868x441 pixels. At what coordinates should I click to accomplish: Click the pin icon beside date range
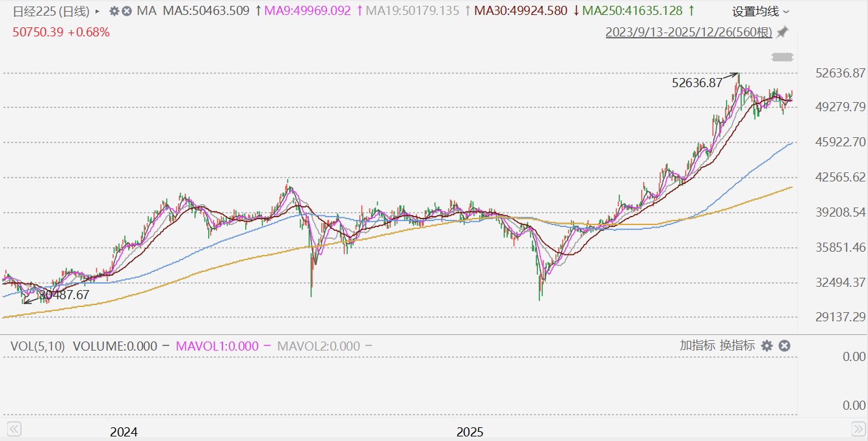click(782, 32)
